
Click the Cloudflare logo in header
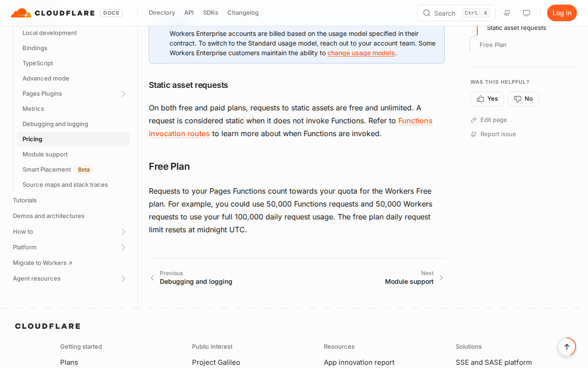coord(53,13)
